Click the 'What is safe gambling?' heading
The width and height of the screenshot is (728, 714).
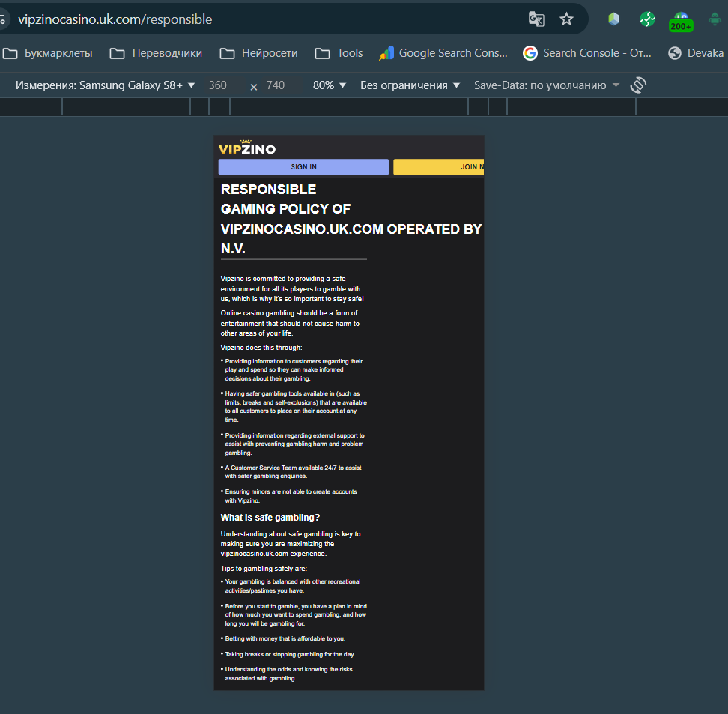pyautogui.click(x=270, y=518)
